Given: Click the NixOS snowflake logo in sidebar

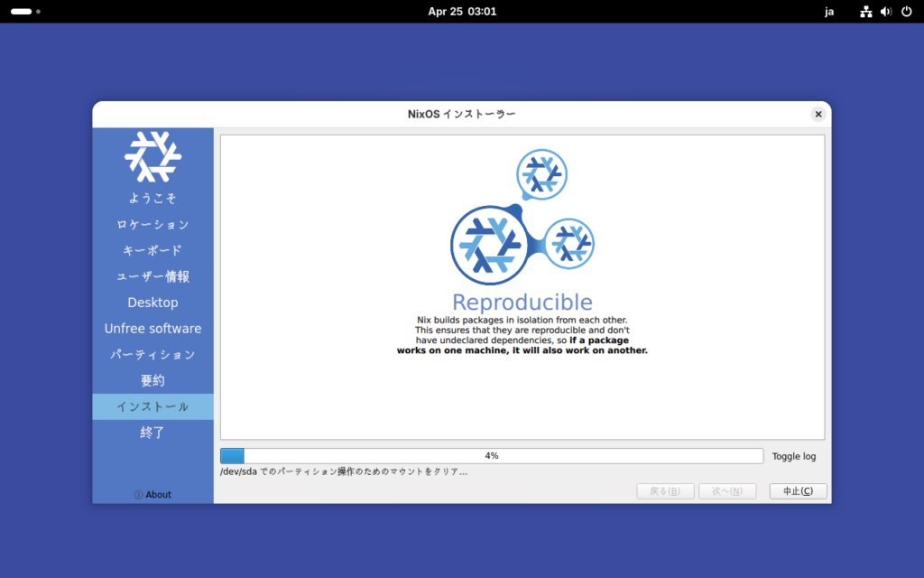Looking at the screenshot, I should pyautogui.click(x=152, y=156).
